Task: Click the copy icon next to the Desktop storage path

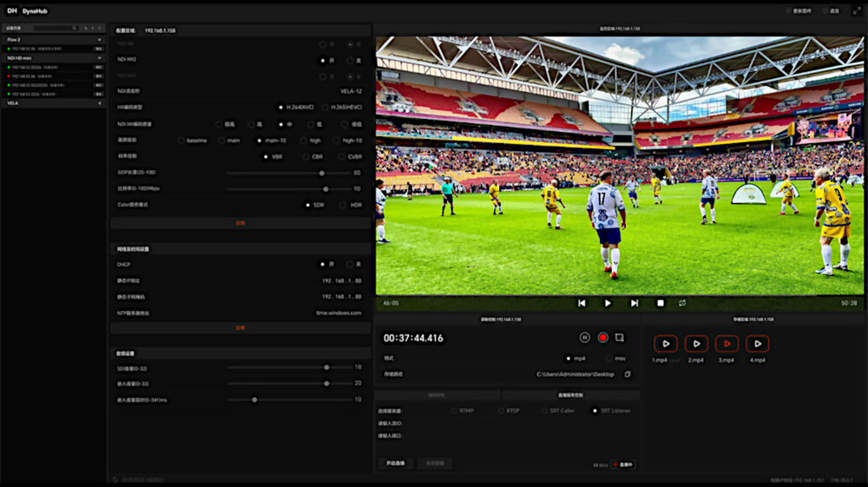Action: point(628,374)
